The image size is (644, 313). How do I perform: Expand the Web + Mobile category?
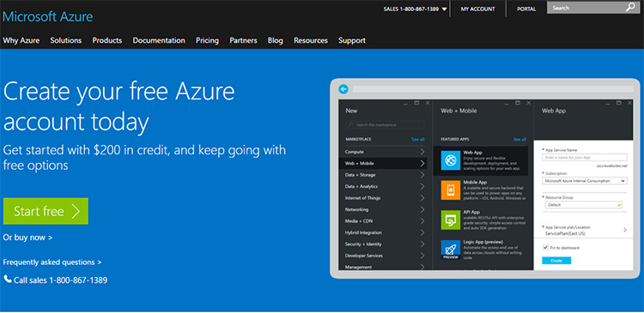click(x=422, y=163)
